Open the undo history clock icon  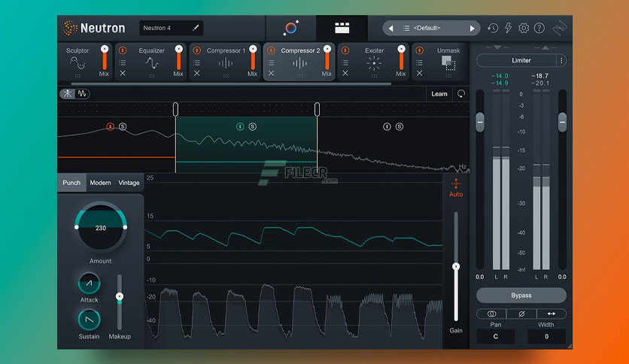pyautogui.click(x=493, y=28)
